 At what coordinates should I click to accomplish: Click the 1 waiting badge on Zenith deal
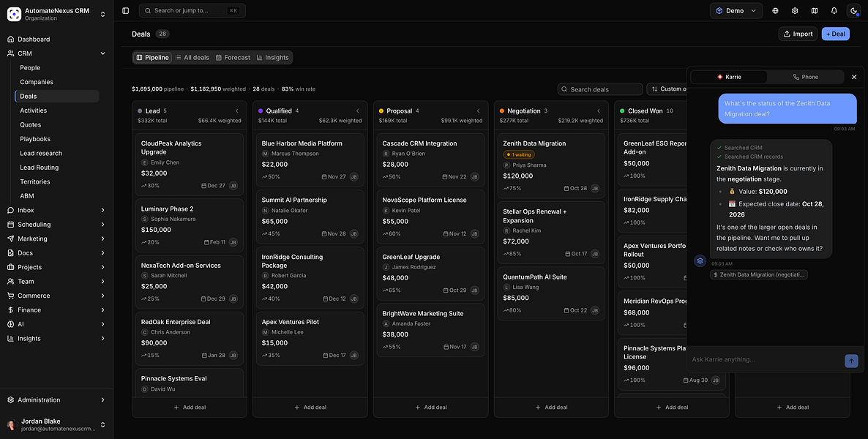(x=519, y=154)
